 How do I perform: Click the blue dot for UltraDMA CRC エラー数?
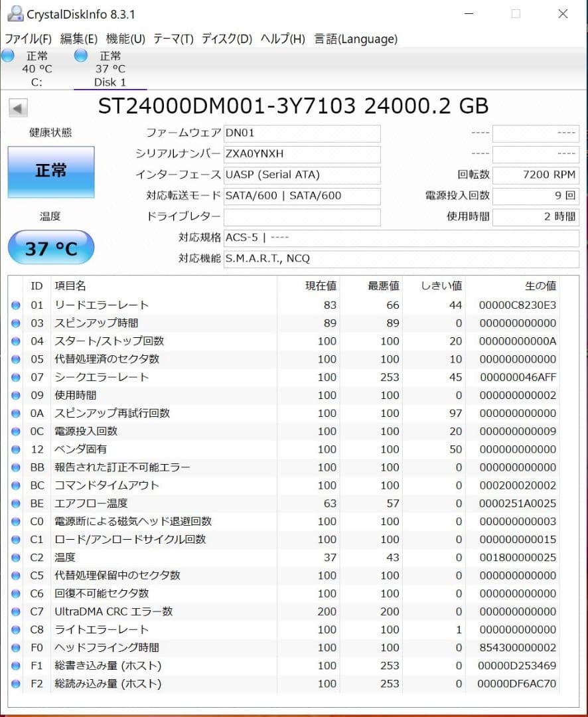tap(15, 611)
